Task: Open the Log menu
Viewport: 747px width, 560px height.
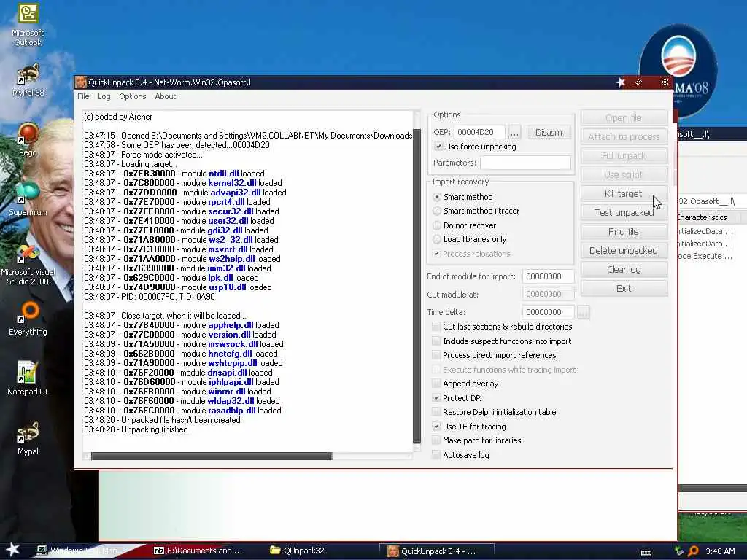Action: tap(104, 96)
